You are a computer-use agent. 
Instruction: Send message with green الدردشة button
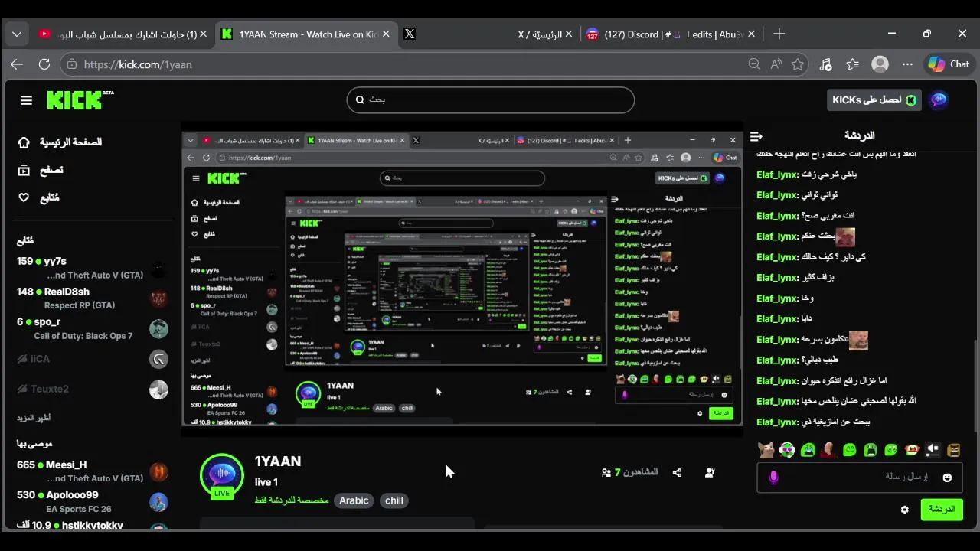(942, 509)
